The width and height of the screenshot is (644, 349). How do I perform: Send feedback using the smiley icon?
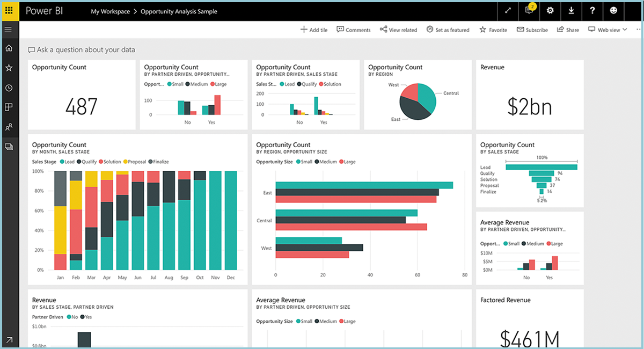[613, 11]
